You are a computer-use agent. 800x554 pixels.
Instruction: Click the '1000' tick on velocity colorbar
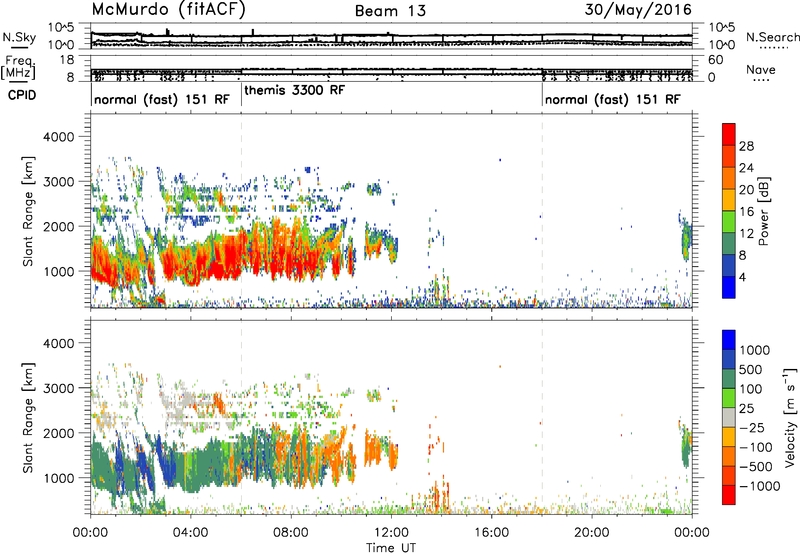pos(755,350)
